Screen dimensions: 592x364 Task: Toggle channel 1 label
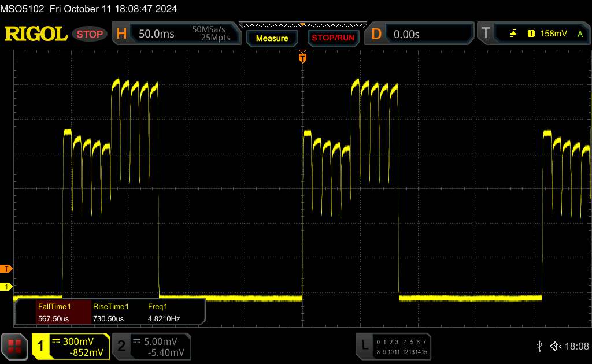pos(40,346)
